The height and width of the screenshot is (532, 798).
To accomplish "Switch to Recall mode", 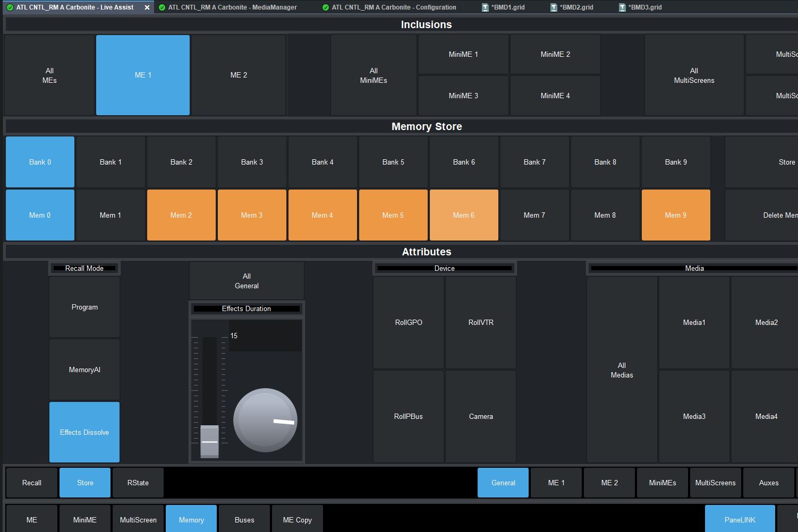I will point(32,483).
